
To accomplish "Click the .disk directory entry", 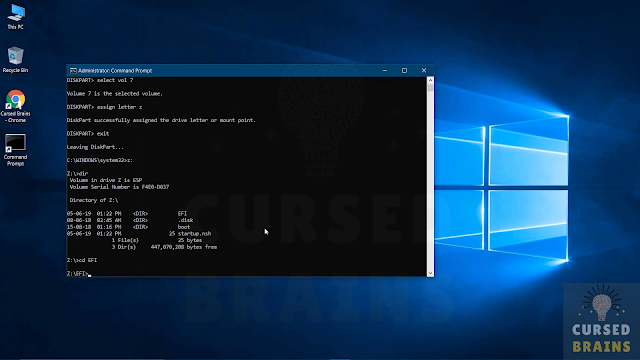I will pos(130,220).
